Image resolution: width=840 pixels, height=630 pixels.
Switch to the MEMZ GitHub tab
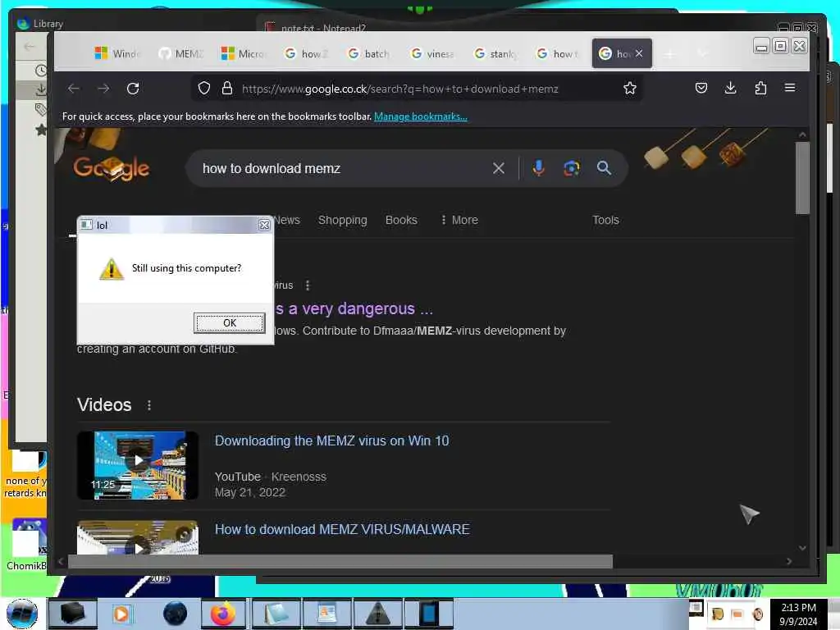(x=181, y=53)
